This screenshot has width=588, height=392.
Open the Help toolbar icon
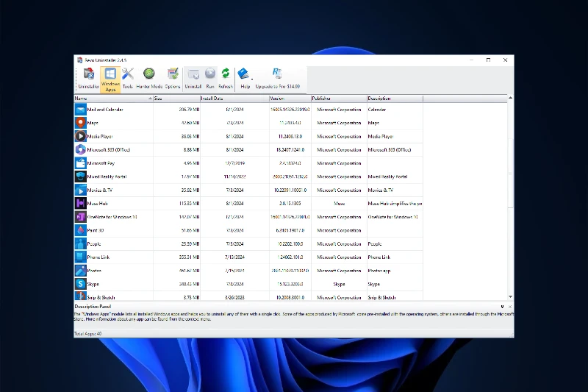(245, 79)
